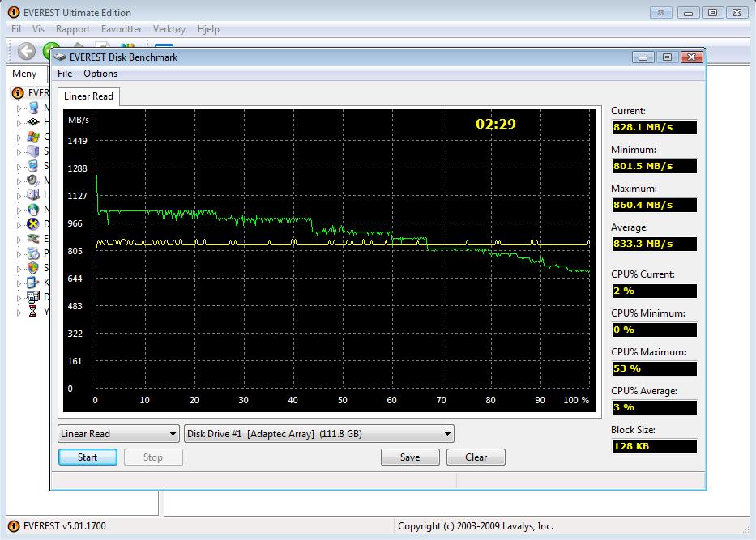
Task: Select the software CD icon in tree
Action: coord(32,253)
